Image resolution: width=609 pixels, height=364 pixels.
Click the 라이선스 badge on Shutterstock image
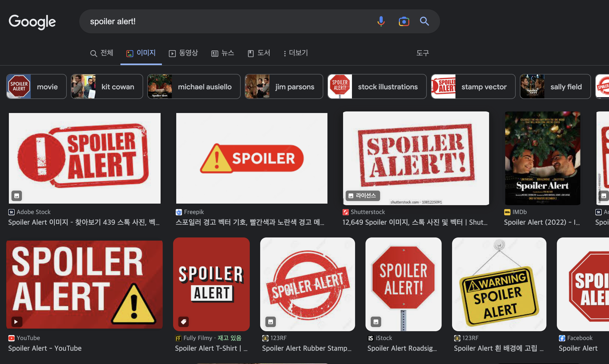pyautogui.click(x=363, y=196)
